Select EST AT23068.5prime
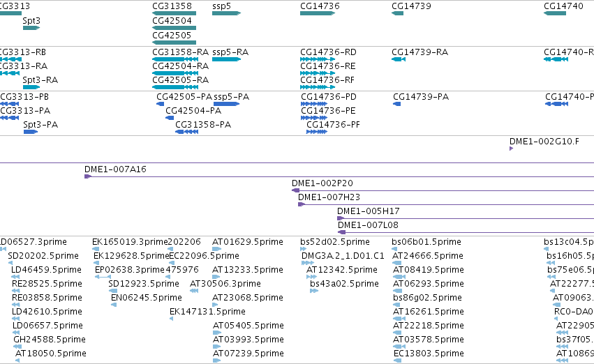594x364 pixels. click(x=216, y=305)
